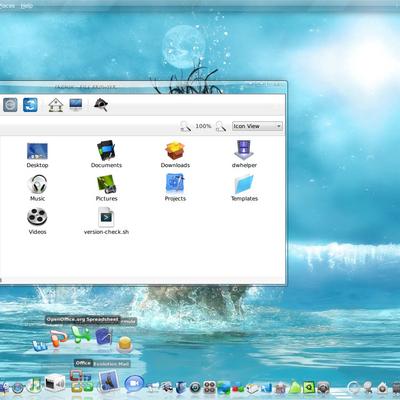Reload the current folder view
Image resolution: width=400 pixels, height=400 pixels.
[x=30, y=105]
